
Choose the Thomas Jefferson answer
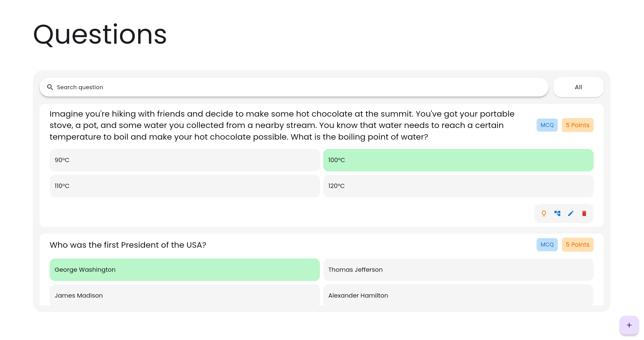pyautogui.click(x=458, y=270)
